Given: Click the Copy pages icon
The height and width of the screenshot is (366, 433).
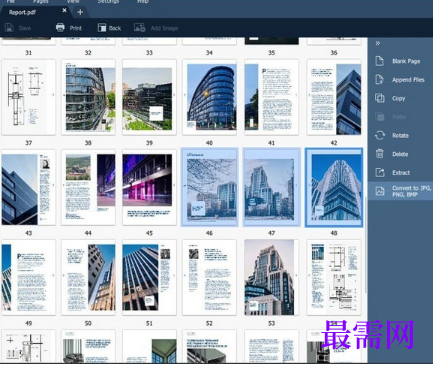Looking at the screenshot, I should point(380,98).
